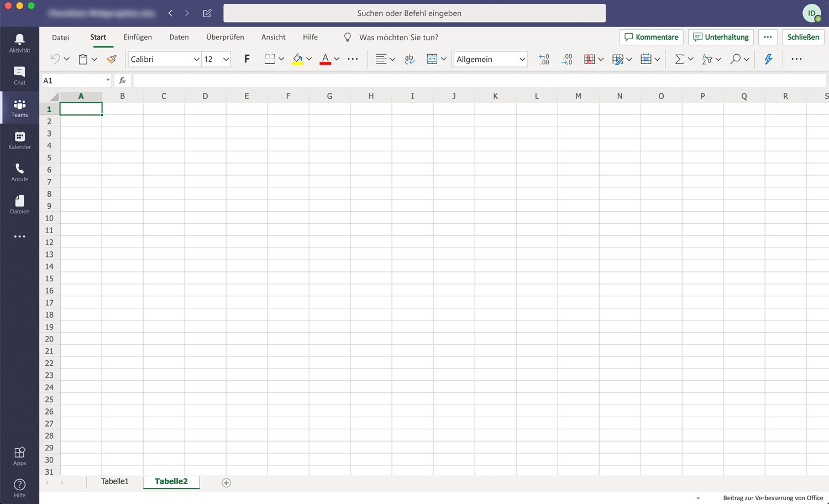Click the Was möchten Sie tun field
Screen dimensions: 829x504
click(x=398, y=38)
